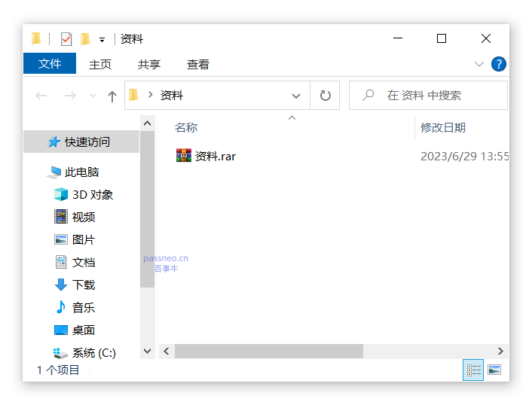532x411 pixels.
Task: Select 快速访问 in the navigation pane
Action: click(81, 142)
